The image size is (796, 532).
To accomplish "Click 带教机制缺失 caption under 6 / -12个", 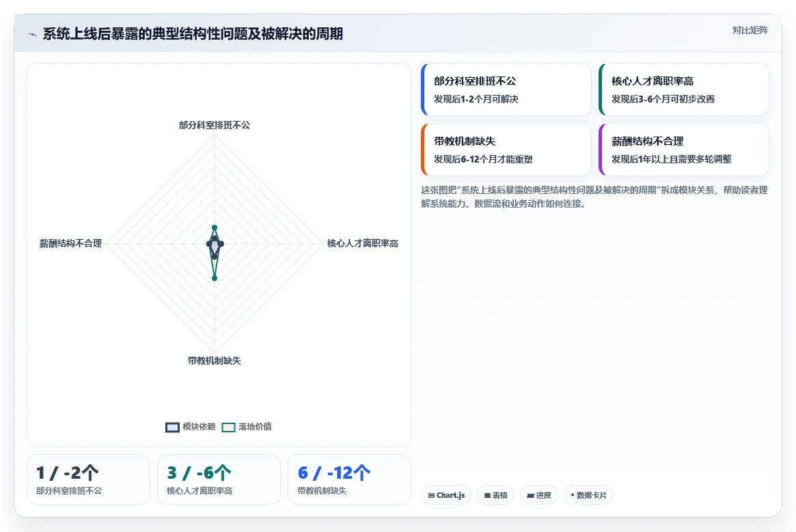I will click(x=322, y=491).
